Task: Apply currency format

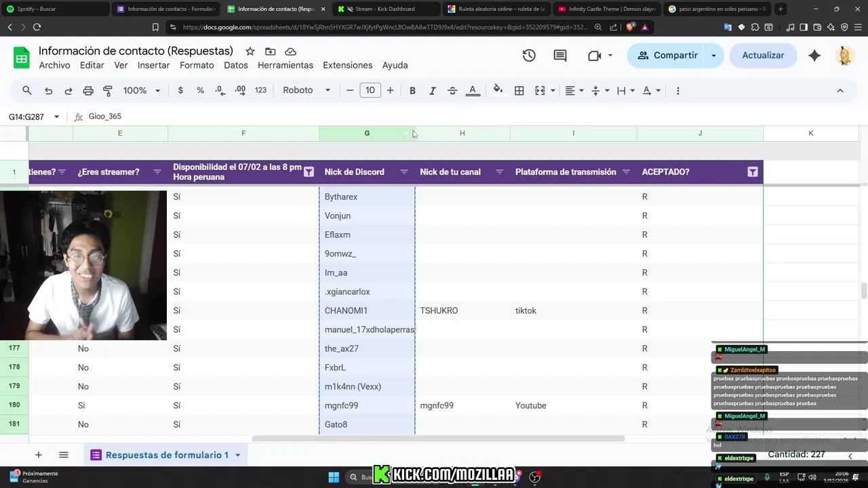Action: pyautogui.click(x=180, y=90)
